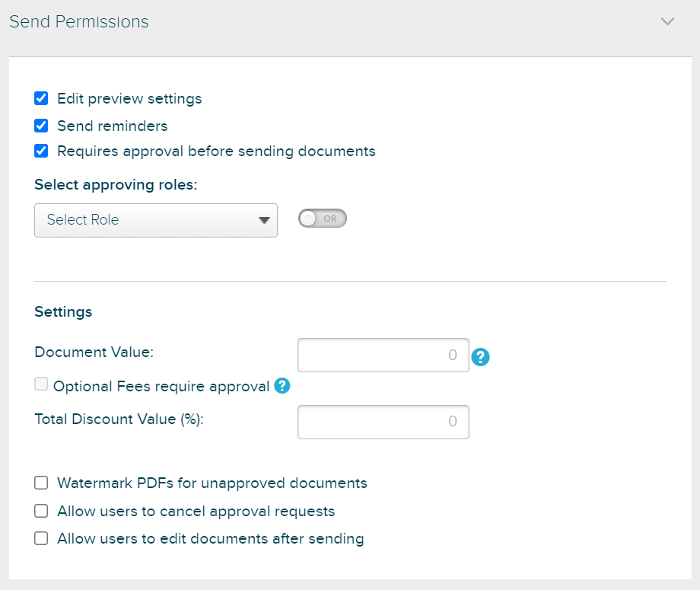Click Watermark PDFs label text

[x=212, y=483]
